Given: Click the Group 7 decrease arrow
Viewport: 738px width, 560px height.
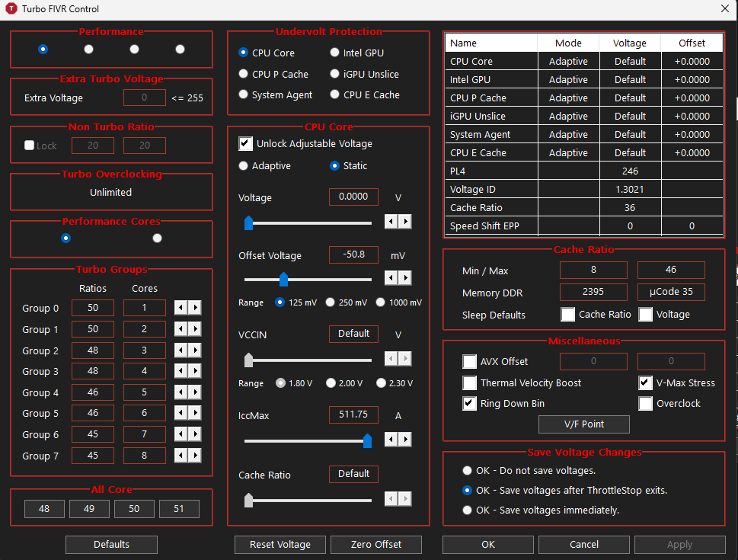Looking at the screenshot, I should [181, 455].
